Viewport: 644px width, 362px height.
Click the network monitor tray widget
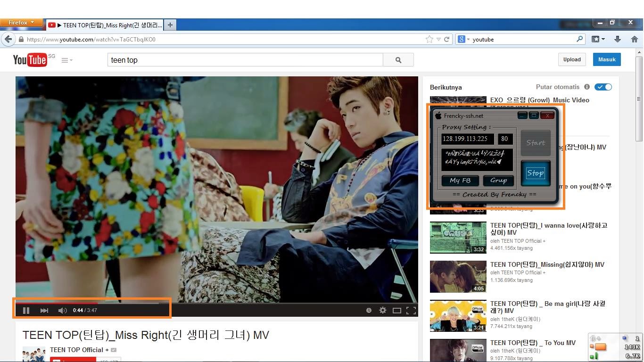point(615,347)
